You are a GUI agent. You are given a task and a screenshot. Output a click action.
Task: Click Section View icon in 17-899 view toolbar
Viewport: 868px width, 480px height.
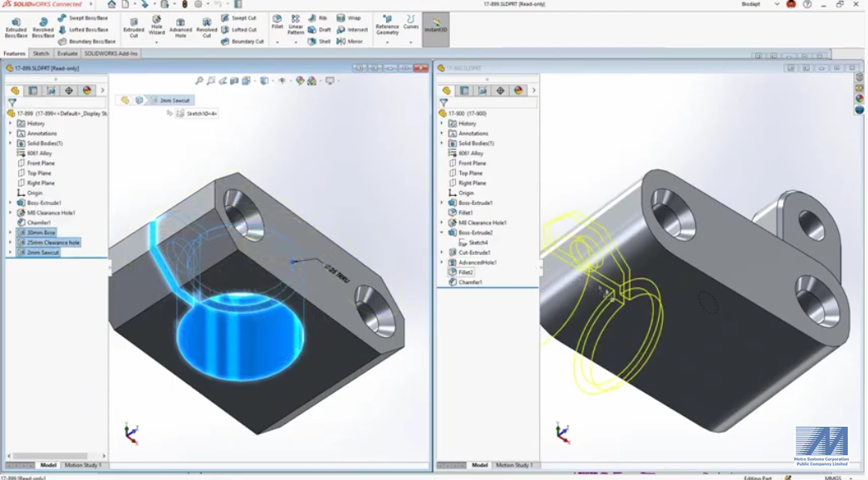tap(234, 81)
